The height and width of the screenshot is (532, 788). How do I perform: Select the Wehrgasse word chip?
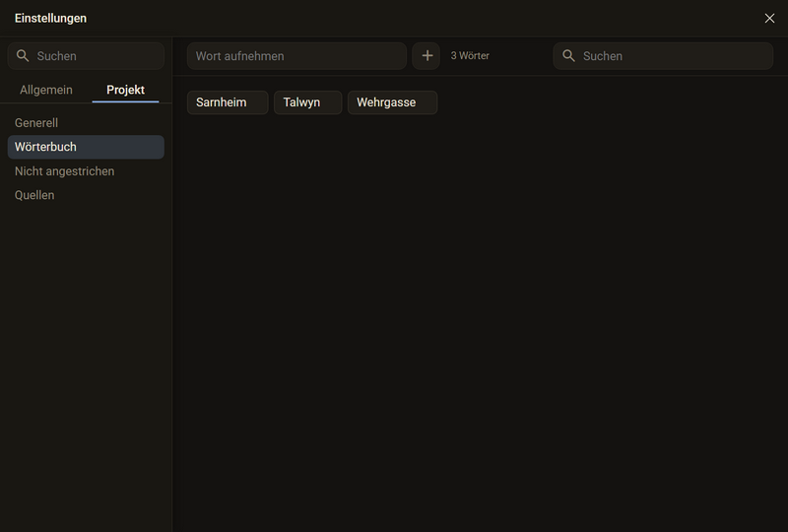coord(392,102)
